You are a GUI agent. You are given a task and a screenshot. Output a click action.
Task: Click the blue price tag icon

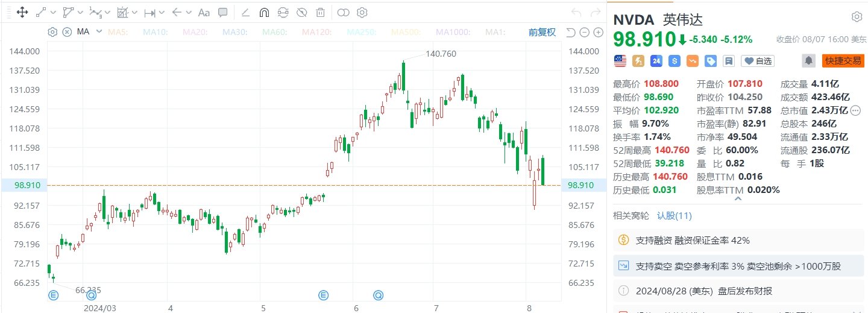click(x=711, y=60)
